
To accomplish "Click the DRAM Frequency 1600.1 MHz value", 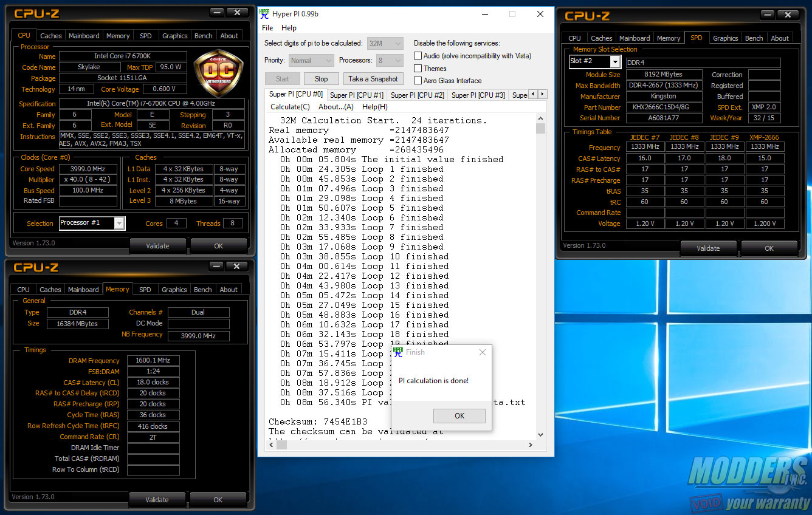I will 153,361.
